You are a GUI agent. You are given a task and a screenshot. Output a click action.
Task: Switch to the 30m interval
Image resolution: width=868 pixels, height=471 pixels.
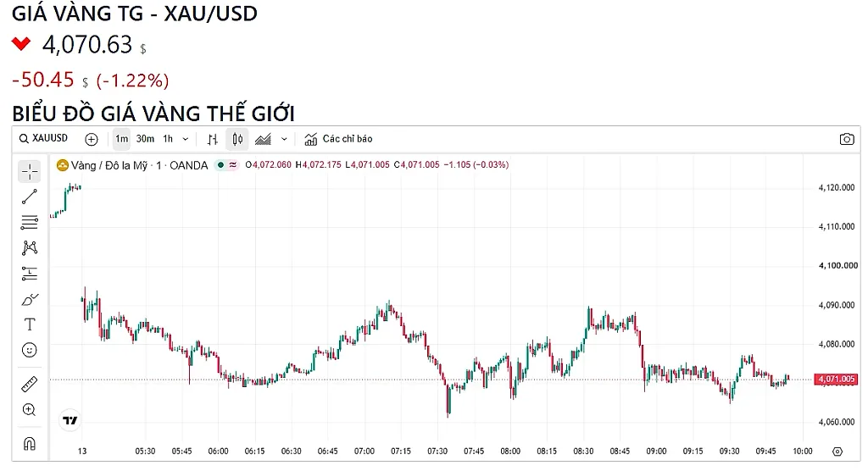(x=145, y=139)
